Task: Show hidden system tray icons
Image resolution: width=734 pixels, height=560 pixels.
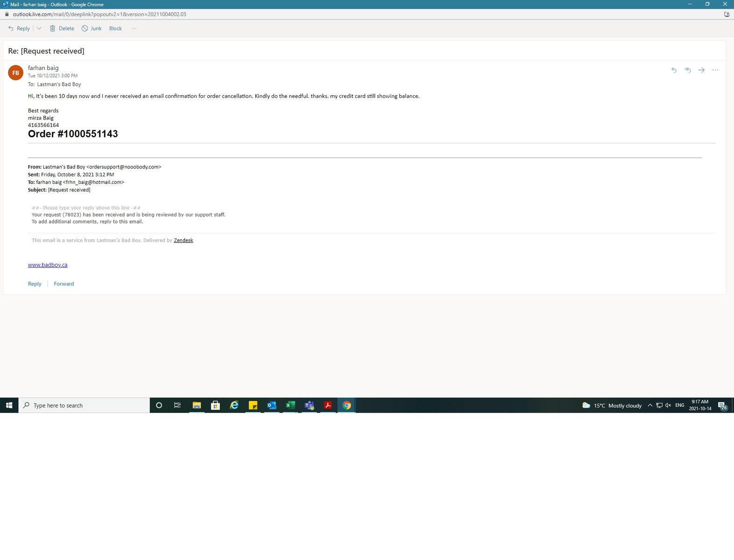Action: (x=650, y=406)
